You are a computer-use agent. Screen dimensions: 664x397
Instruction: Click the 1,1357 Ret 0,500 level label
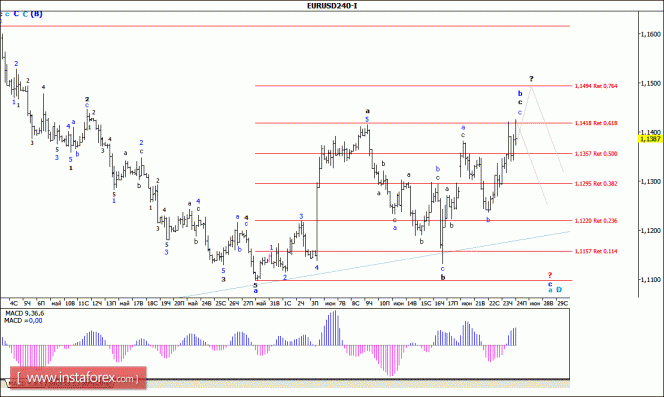(x=596, y=154)
